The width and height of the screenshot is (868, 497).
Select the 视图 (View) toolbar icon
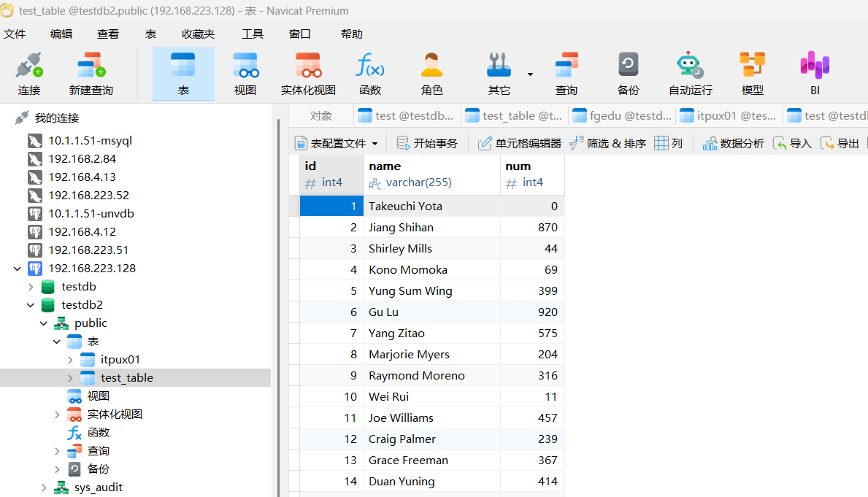[x=245, y=73]
